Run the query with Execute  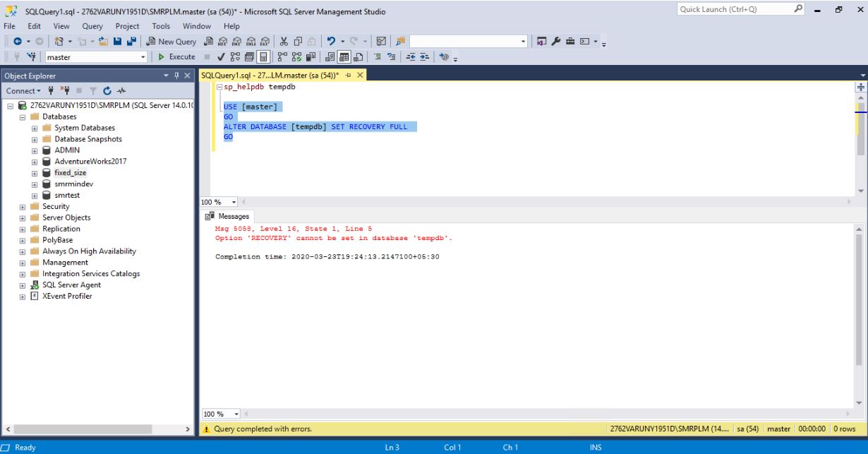pyautogui.click(x=176, y=56)
